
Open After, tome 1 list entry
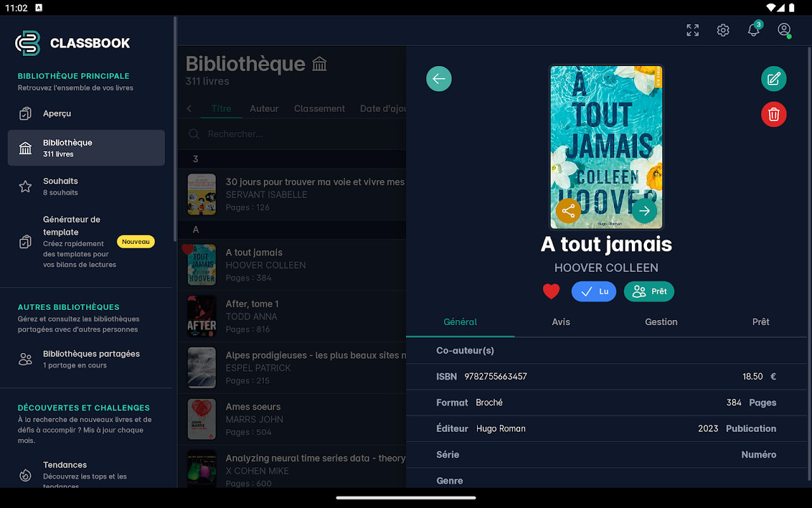[x=292, y=316]
